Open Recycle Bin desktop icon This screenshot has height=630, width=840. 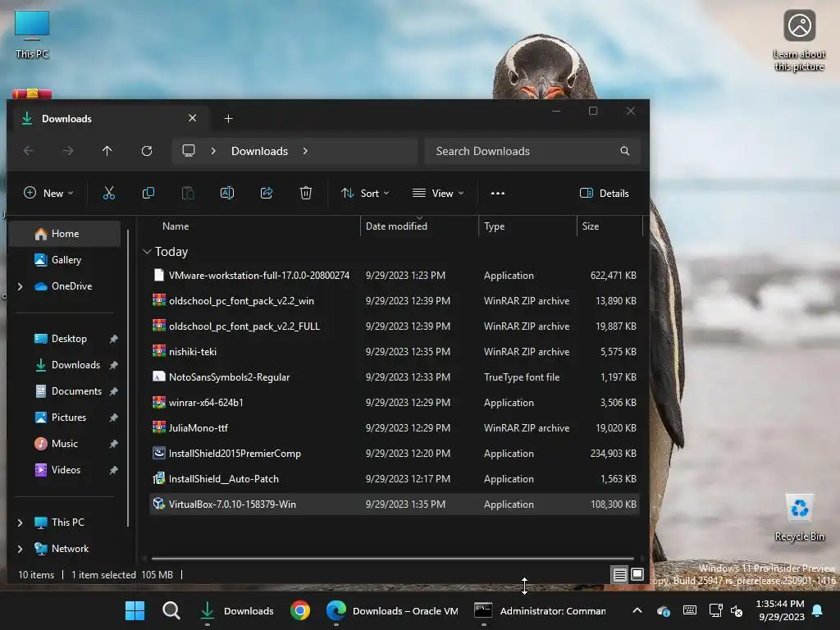799,518
